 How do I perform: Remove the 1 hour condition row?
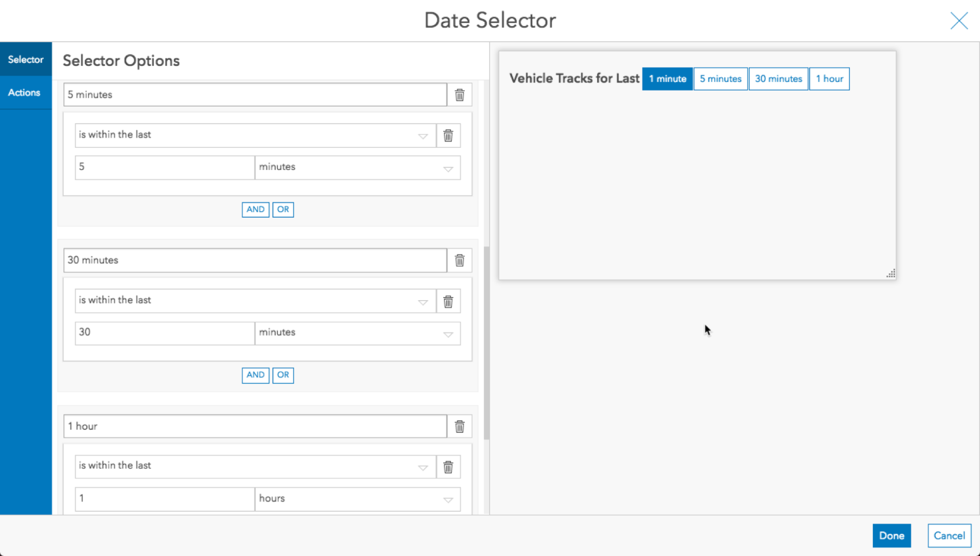[x=448, y=467]
